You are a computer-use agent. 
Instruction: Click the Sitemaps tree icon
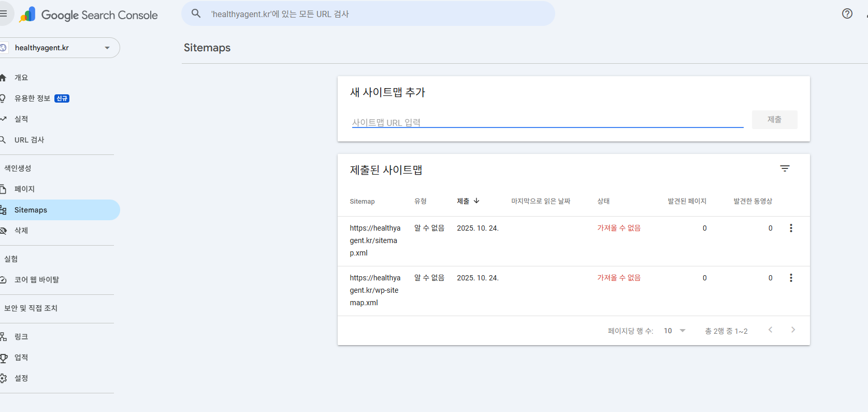[3, 210]
